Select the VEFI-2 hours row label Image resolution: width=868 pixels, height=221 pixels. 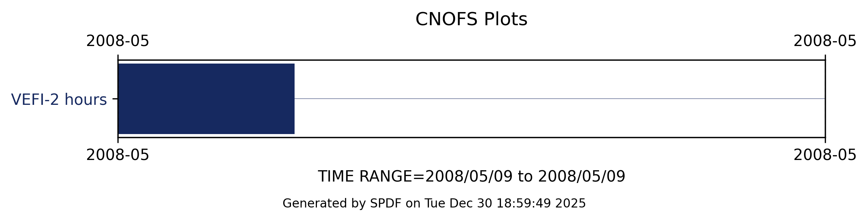tap(59, 100)
